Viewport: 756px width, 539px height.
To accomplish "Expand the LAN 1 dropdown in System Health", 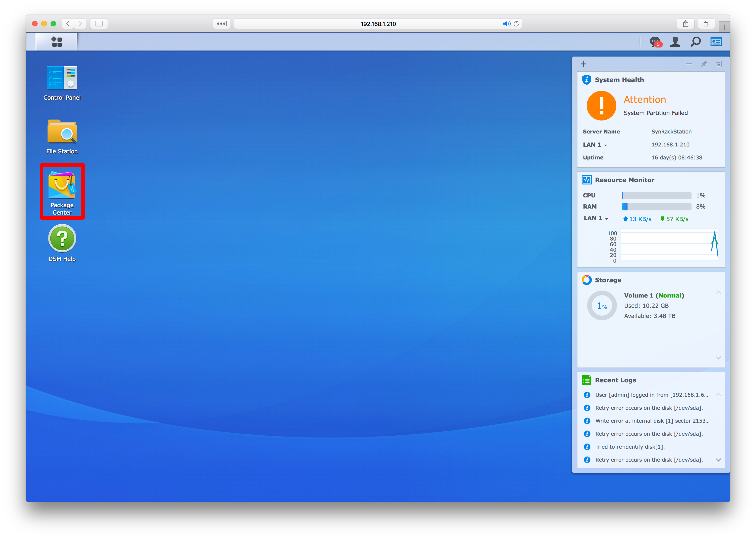I will pyautogui.click(x=605, y=145).
